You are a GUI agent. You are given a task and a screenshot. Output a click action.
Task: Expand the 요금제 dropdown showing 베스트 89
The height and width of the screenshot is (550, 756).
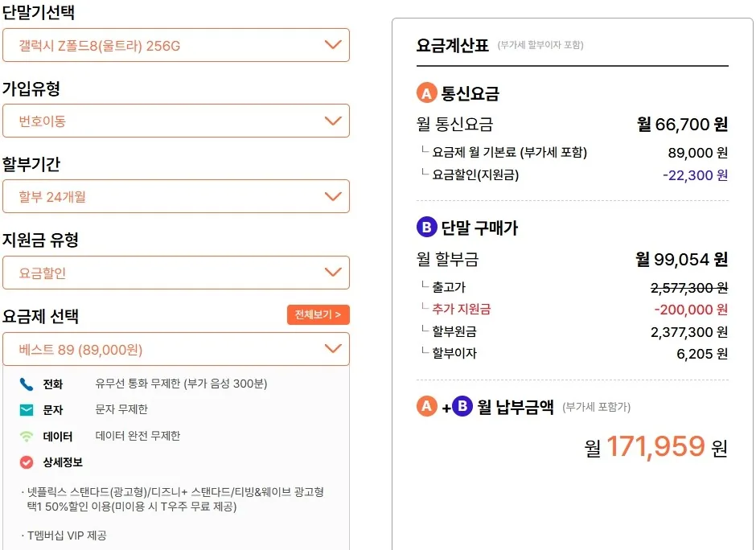click(x=176, y=349)
